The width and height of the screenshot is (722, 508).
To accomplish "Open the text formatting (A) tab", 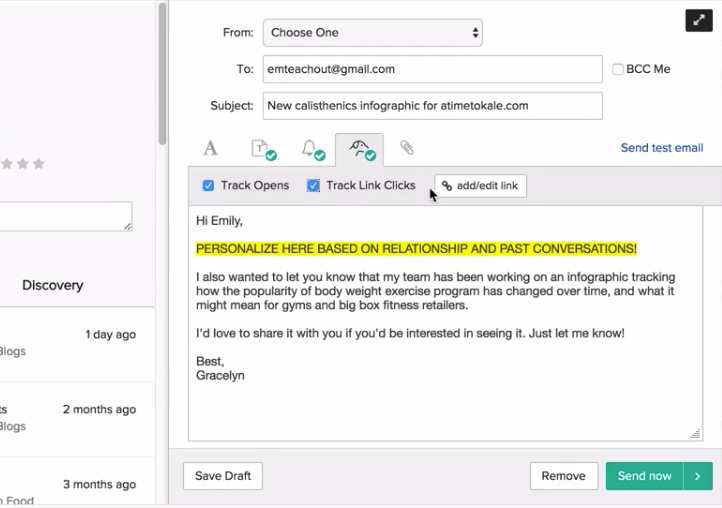I will pyautogui.click(x=211, y=149).
